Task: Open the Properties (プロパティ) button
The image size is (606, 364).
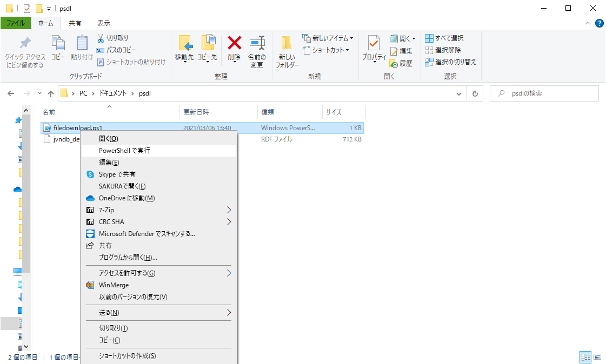Action: tap(374, 48)
